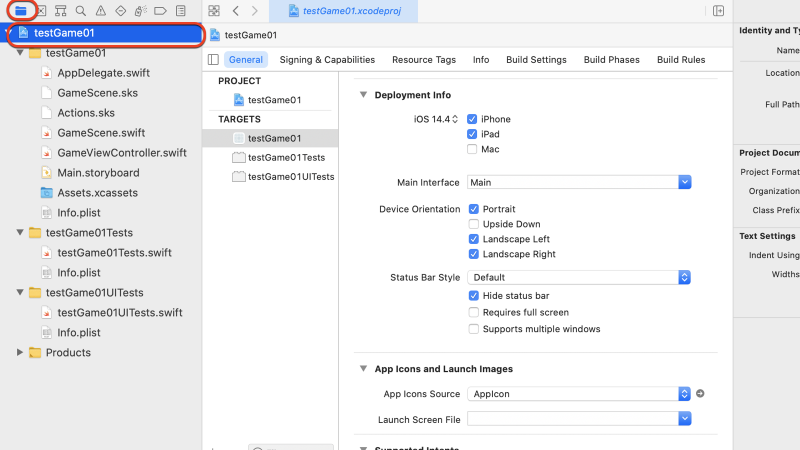Uncheck Portrait orientation
The width and height of the screenshot is (800, 450).
point(473,209)
